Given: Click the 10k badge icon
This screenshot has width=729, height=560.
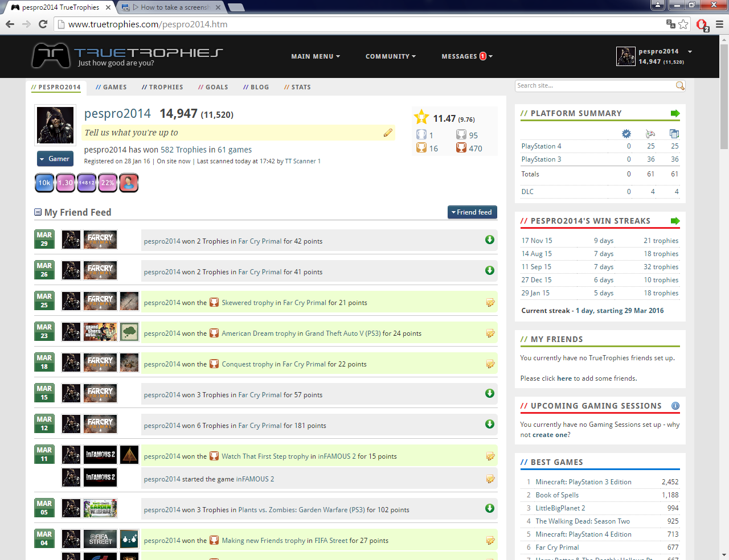Looking at the screenshot, I should [44, 183].
